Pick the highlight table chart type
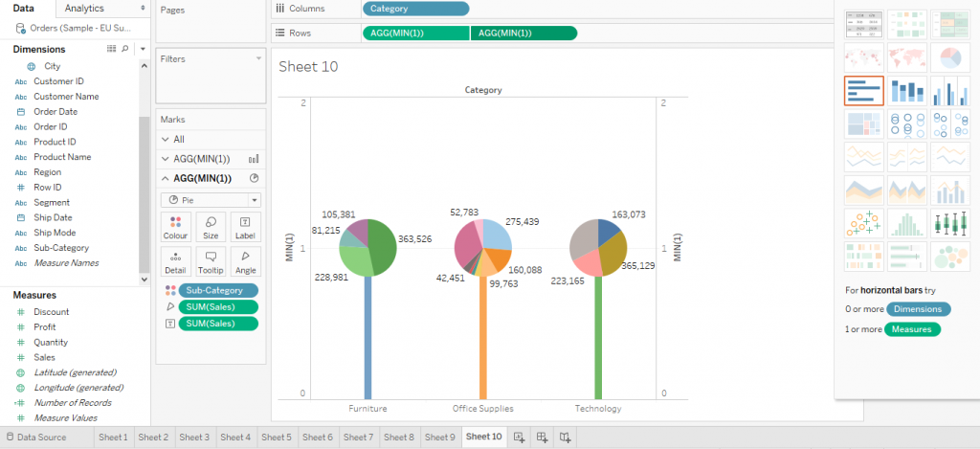This screenshot has height=449, width=980. point(950,24)
